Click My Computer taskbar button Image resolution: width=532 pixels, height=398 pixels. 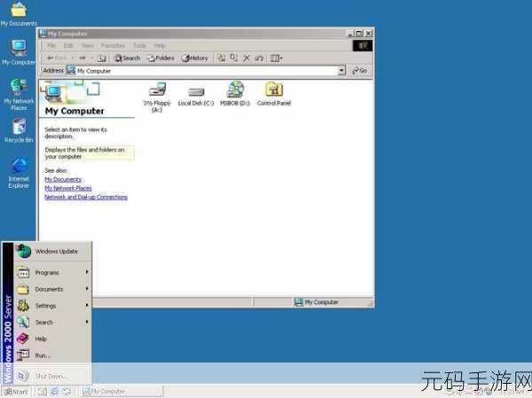tap(122, 392)
